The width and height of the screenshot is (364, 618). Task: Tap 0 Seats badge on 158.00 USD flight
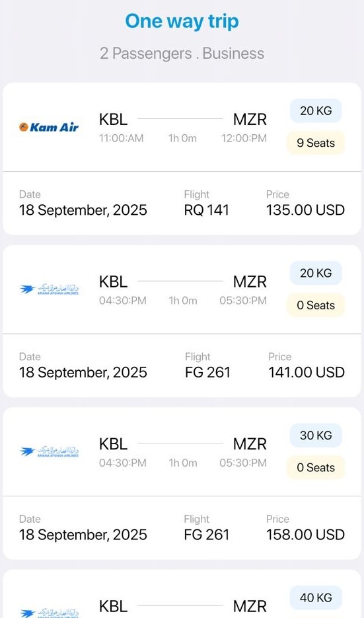coord(316,468)
